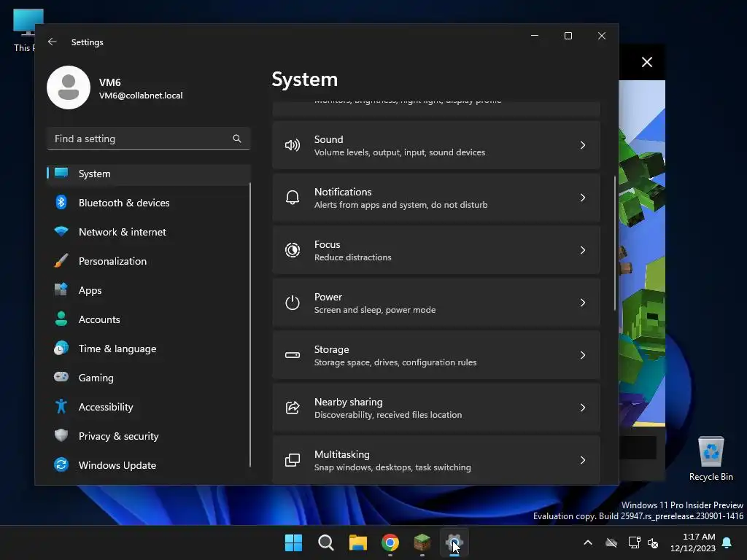Open Notifications settings page
The width and height of the screenshot is (747, 560).
(436, 198)
